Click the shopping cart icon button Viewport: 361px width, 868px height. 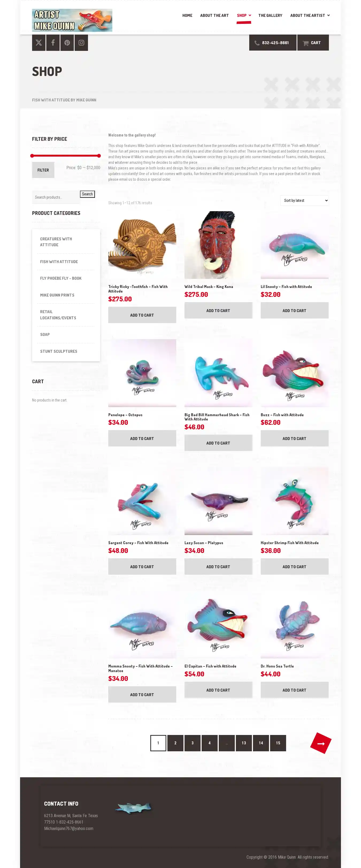(x=313, y=43)
